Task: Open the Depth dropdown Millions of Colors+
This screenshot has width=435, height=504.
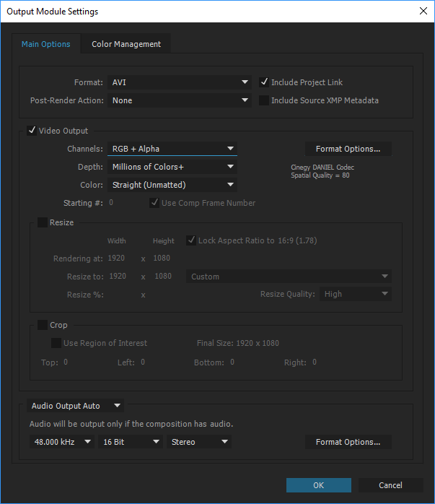Action: tap(172, 167)
